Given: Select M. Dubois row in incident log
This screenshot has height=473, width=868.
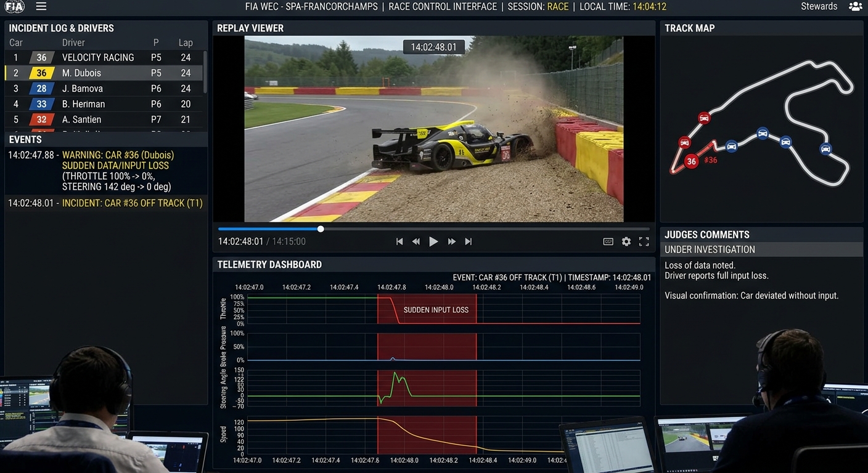Looking at the screenshot, I should [104, 73].
